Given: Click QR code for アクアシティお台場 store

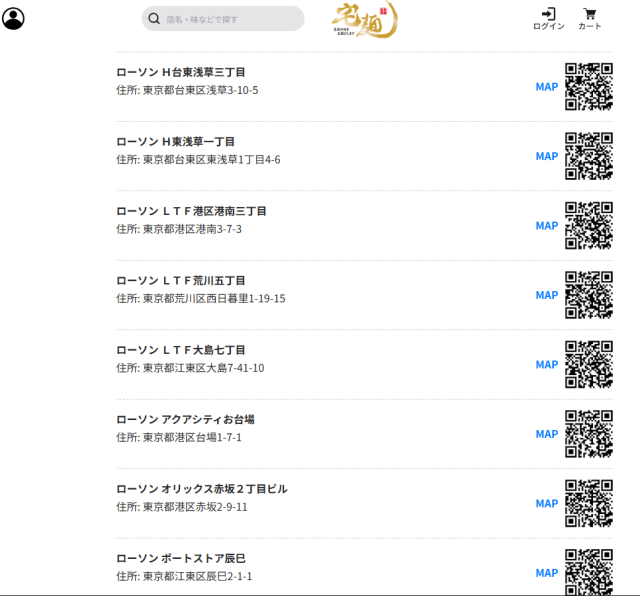Looking at the screenshot, I should [589, 434].
